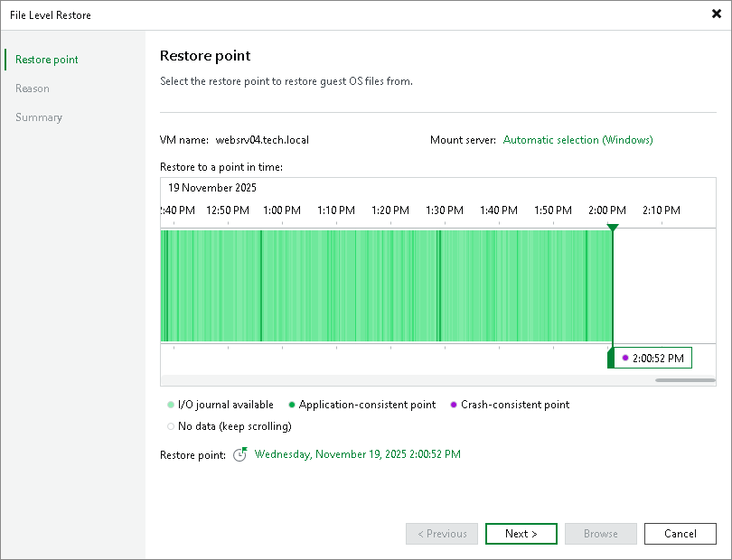The height and width of the screenshot is (560, 732).
Task: Click the disabled Browse button
Action: pyautogui.click(x=601, y=534)
